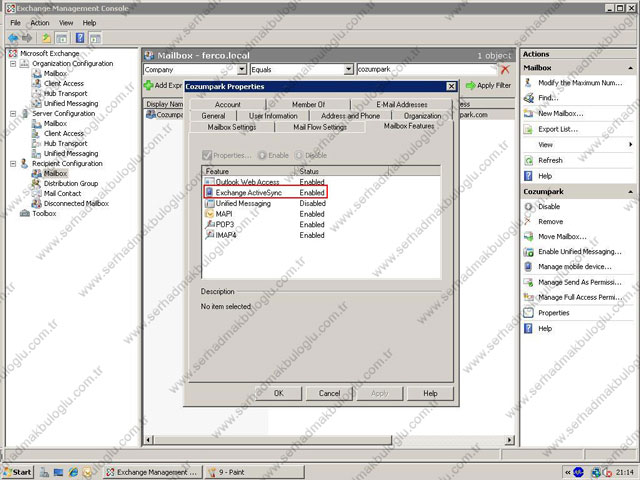640x480 pixels.
Task: Click the Cancel button
Action: point(329,393)
